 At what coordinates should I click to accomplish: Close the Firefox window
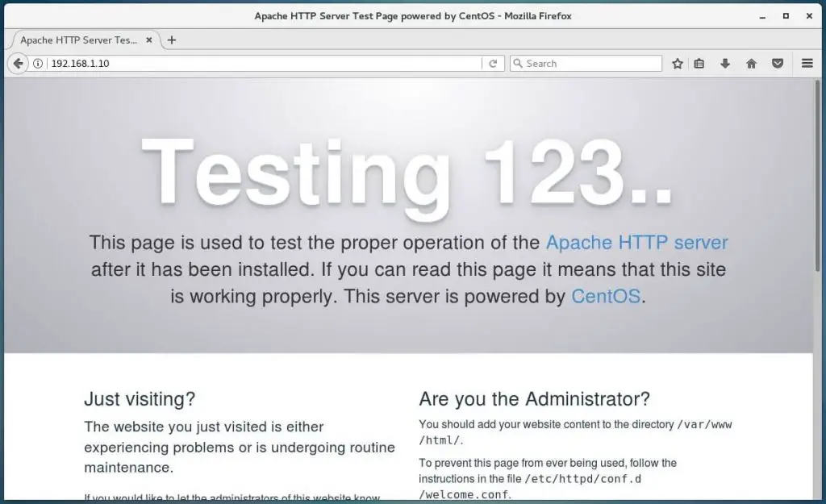pyautogui.click(x=809, y=16)
